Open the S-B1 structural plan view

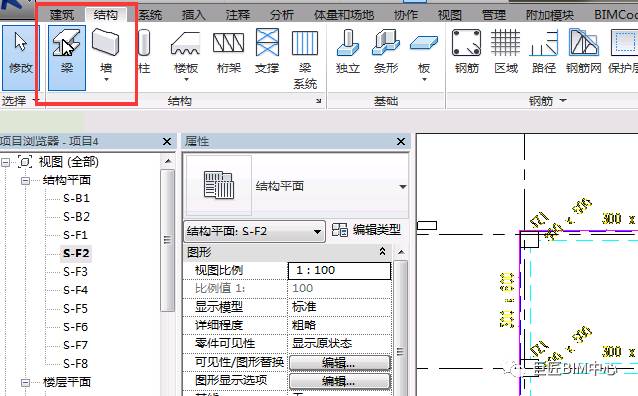point(76,198)
